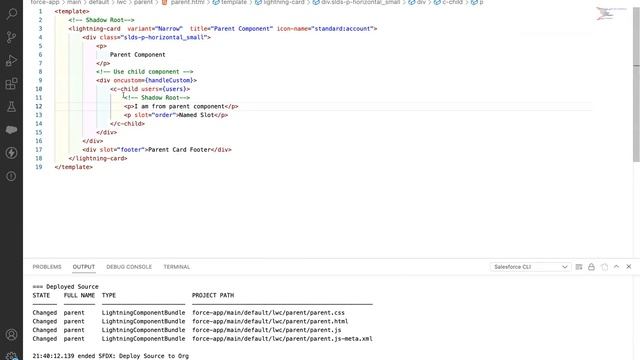Click the parent.html breadcrumb
The height and width of the screenshot is (360, 640).
187,2
